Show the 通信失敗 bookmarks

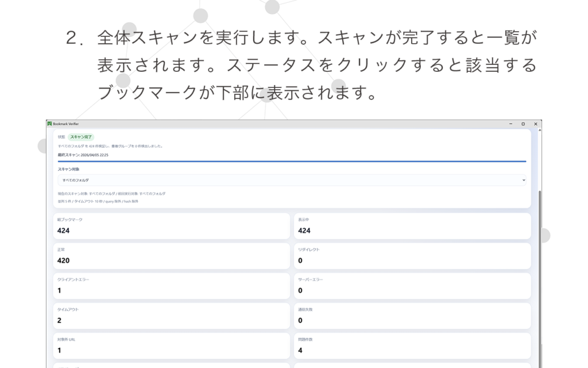pyautogui.click(x=412, y=316)
